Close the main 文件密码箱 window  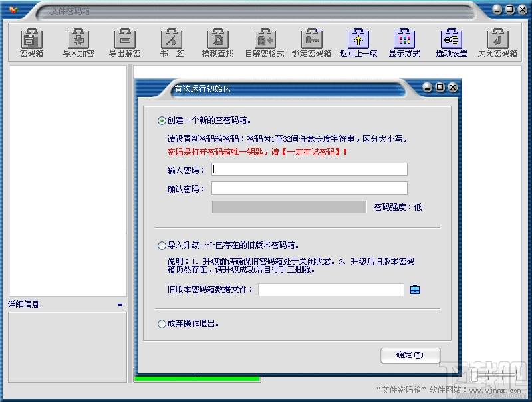[523, 9]
